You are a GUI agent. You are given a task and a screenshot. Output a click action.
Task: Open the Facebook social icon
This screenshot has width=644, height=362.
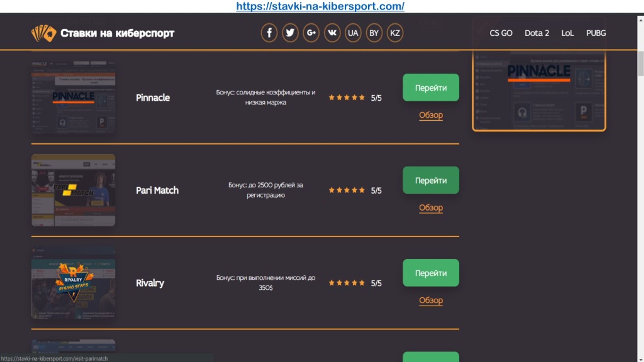coord(269,33)
